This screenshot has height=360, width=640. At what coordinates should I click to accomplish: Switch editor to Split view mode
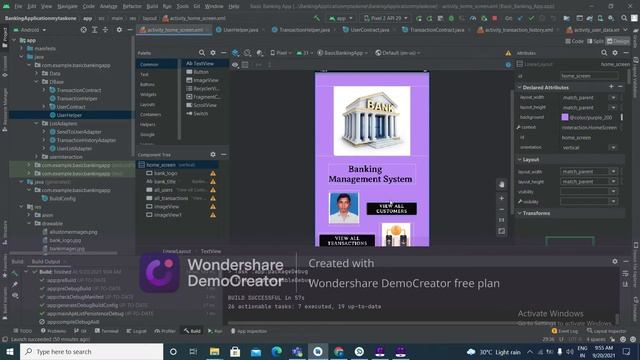(596, 41)
